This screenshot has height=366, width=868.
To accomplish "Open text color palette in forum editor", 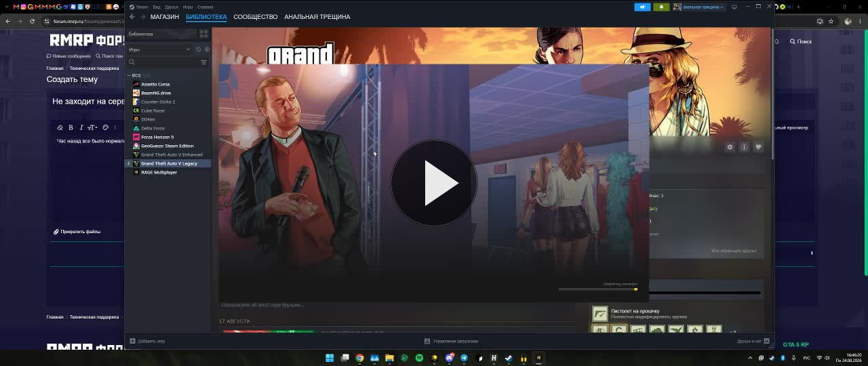I will point(105,127).
